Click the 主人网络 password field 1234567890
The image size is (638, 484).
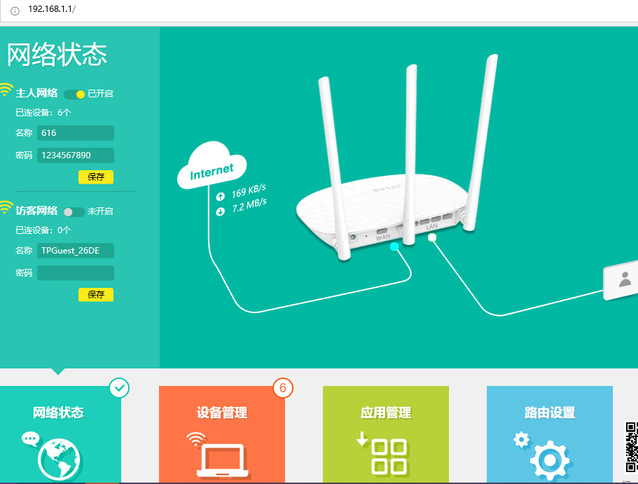click(75, 155)
